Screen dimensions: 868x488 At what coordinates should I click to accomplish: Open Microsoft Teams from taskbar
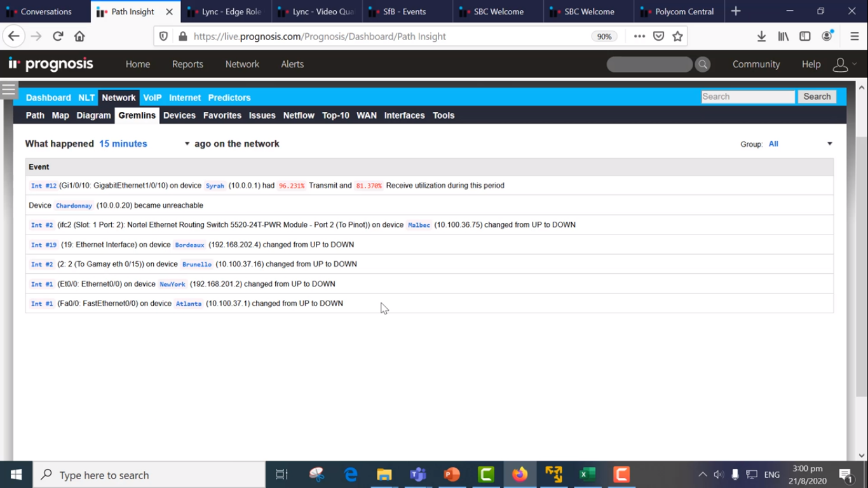[418, 475]
